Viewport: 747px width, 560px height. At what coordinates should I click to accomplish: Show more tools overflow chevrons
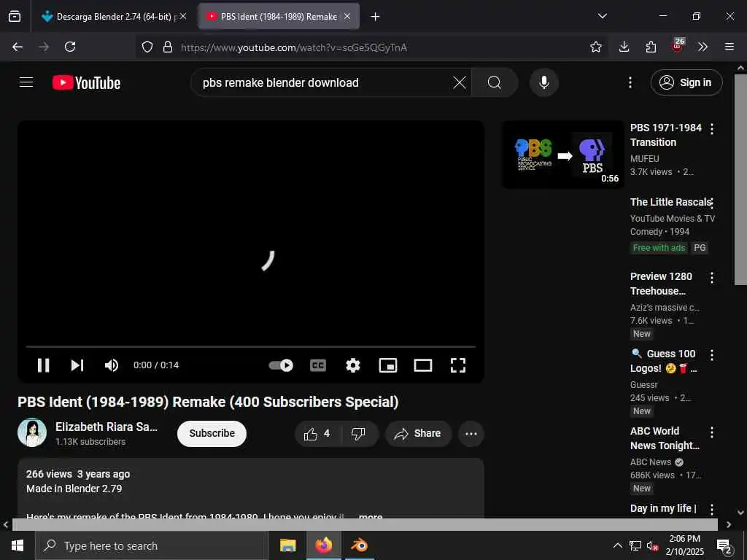[x=703, y=47]
